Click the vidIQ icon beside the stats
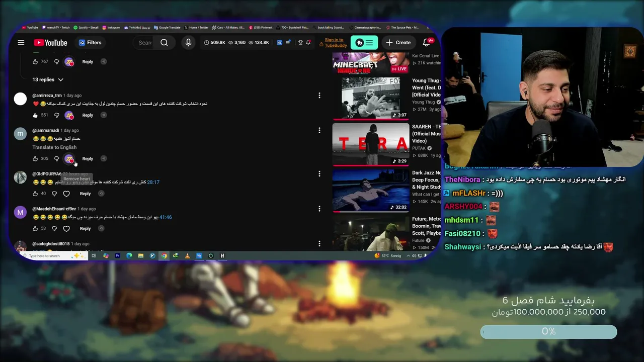Image resolution: width=644 pixels, height=362 pixels. (x=280, y=43)
